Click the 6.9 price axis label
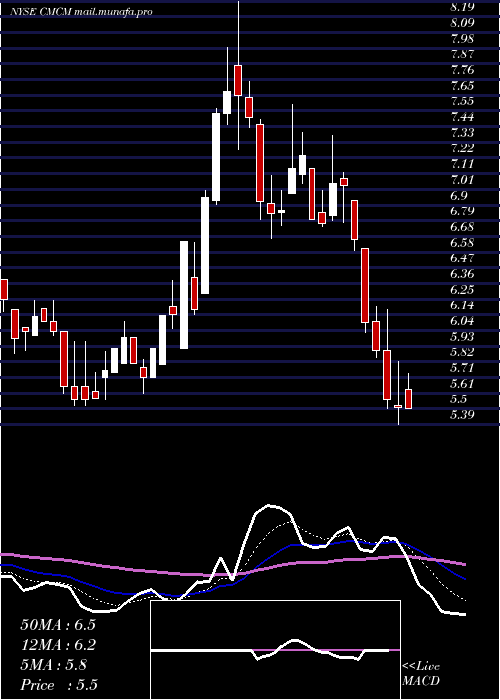 click(458, 196)
